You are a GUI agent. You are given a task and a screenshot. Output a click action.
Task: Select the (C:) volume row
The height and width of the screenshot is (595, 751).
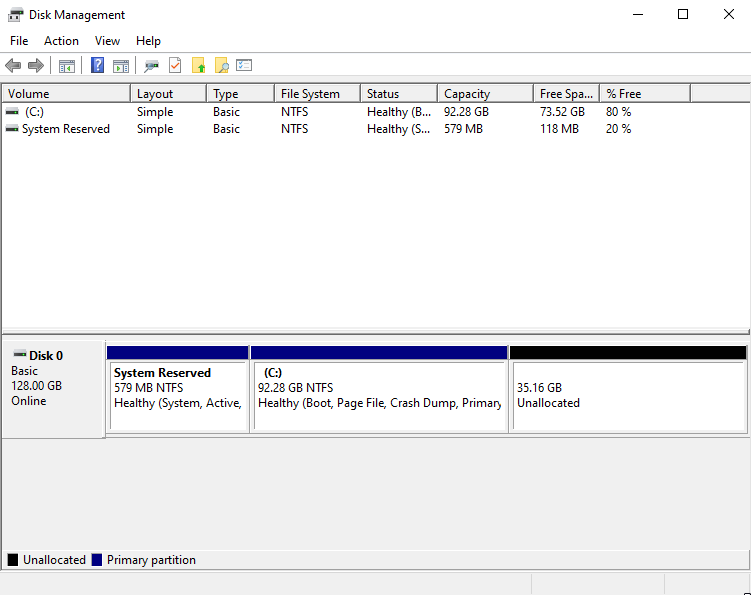pyautogui.click(x=376, y=112)
